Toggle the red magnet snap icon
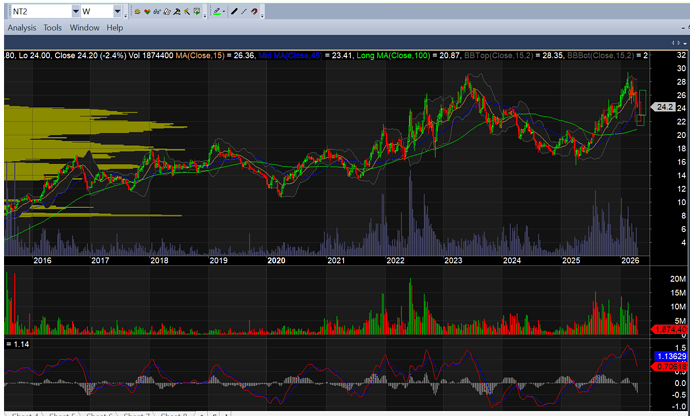 coord(254,12)
